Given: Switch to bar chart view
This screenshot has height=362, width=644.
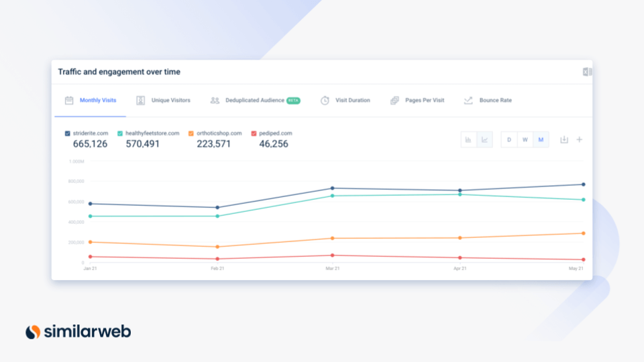Looking at the screenshot, I should coord(469,140).
